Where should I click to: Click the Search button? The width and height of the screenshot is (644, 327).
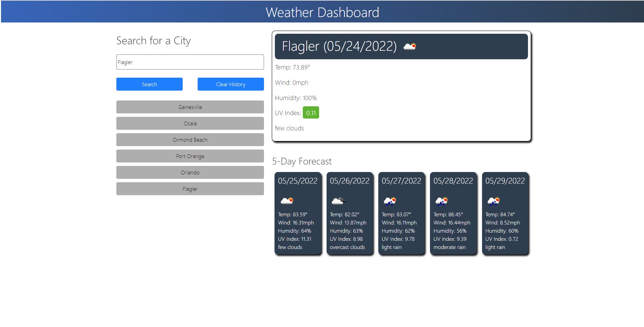149,84
